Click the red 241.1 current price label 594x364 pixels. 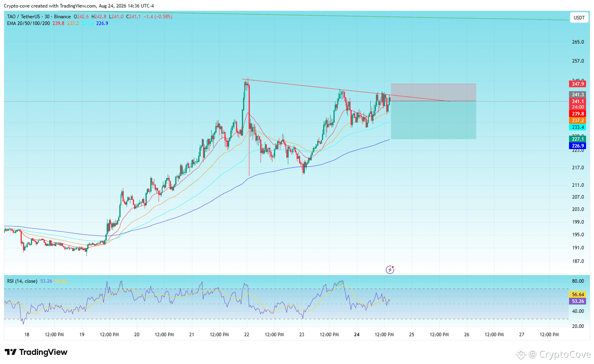[x=578, y=102]
